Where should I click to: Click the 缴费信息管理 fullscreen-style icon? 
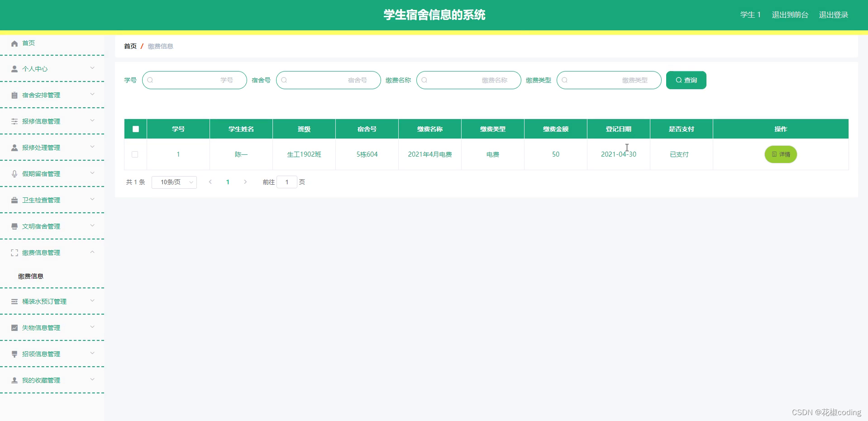tap(14, 253)
